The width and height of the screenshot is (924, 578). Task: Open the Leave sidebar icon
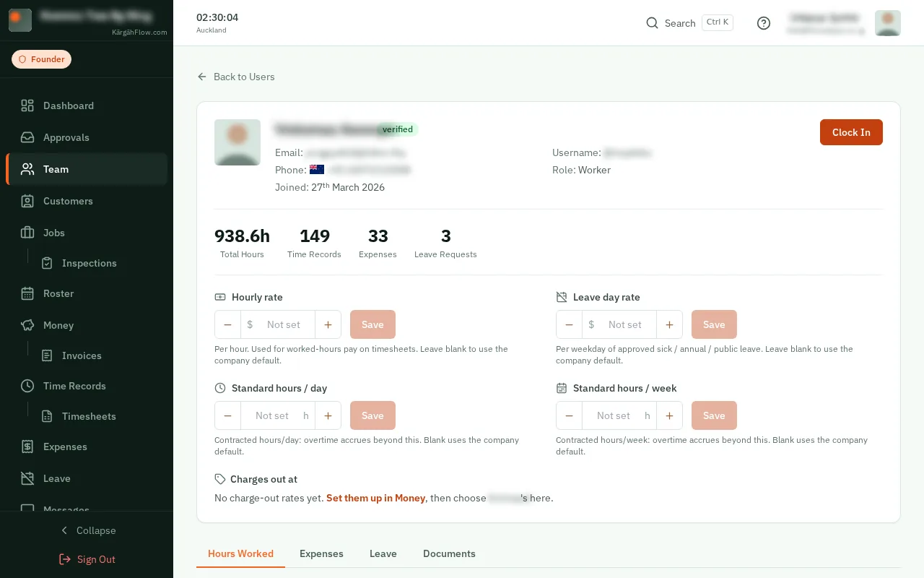point(27,478)
